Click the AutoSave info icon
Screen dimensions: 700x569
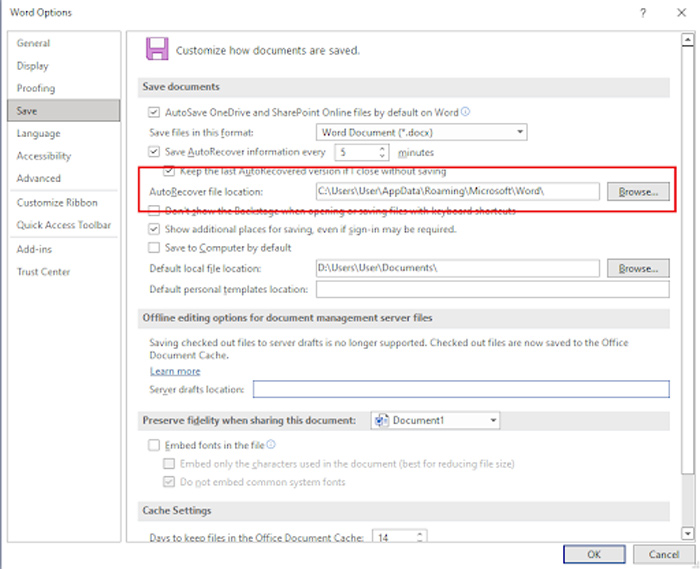pyautogui.click(x=466, y=112)
